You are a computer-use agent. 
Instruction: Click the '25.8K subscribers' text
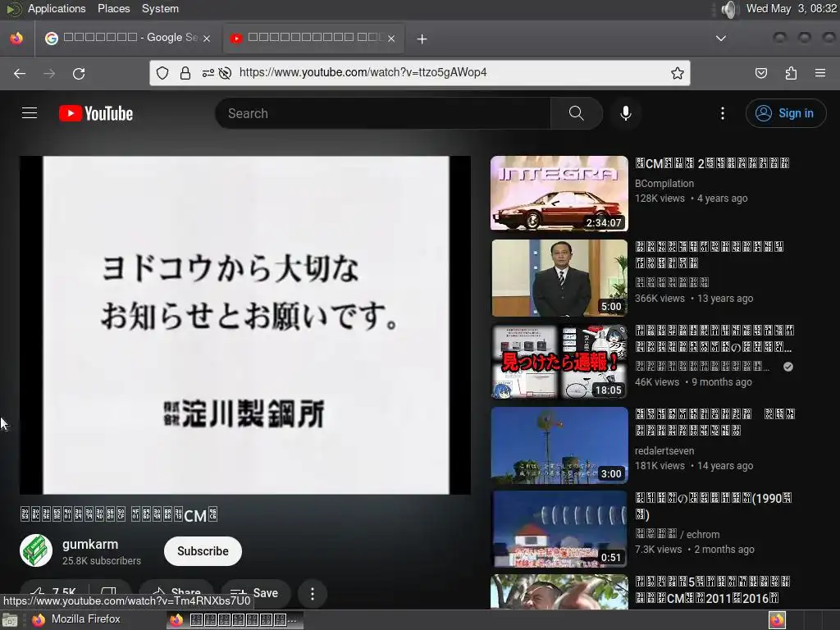coord(102,561)
